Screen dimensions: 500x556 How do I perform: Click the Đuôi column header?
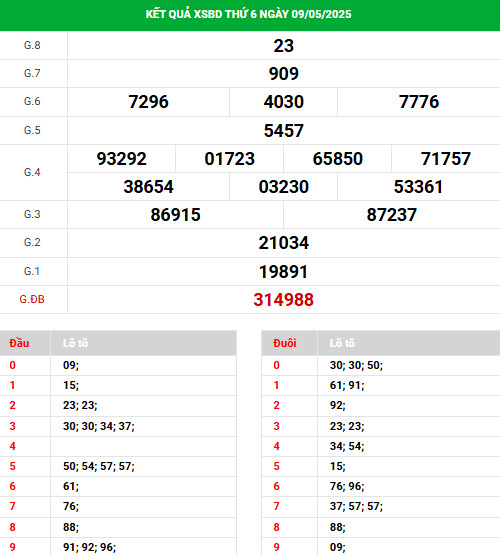(x=284, y=343)
